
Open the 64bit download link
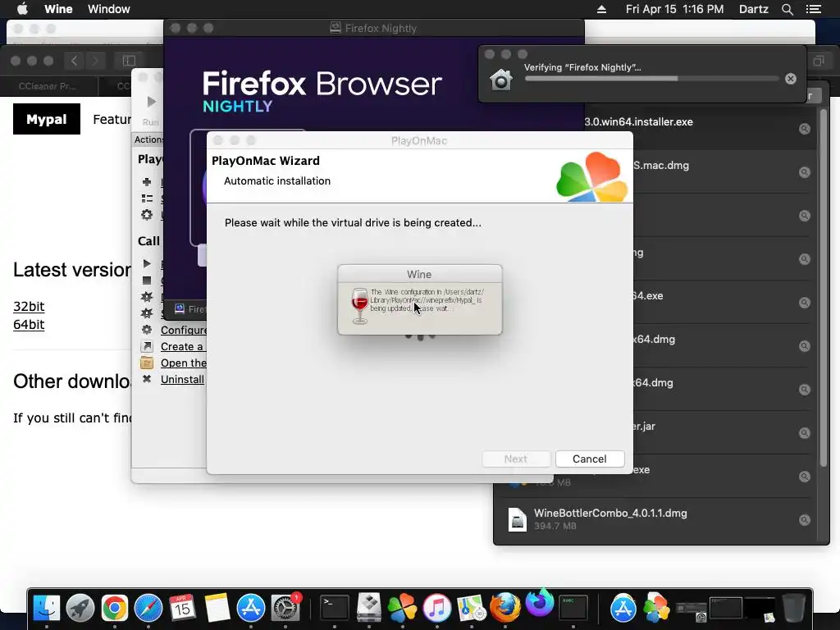tap(29, 325)
